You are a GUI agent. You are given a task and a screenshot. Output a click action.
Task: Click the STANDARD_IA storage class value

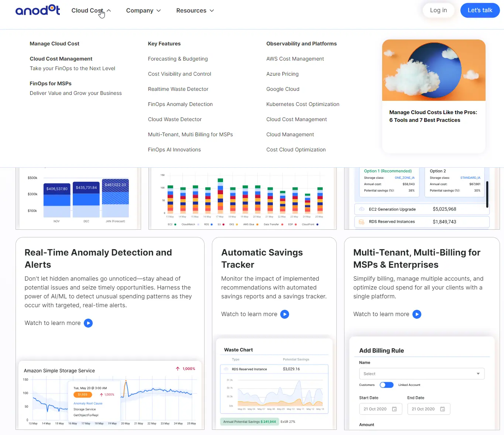point(470,178)
